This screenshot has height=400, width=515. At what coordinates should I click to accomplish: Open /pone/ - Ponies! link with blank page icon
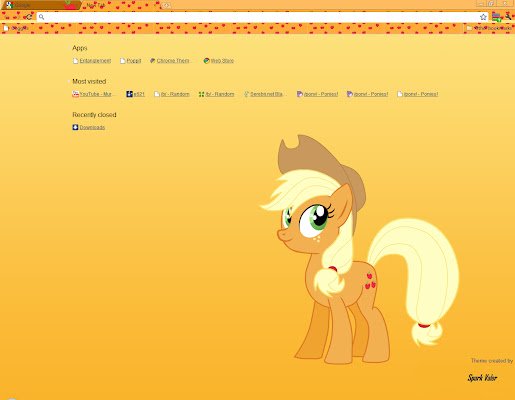(x=417, y=94)
